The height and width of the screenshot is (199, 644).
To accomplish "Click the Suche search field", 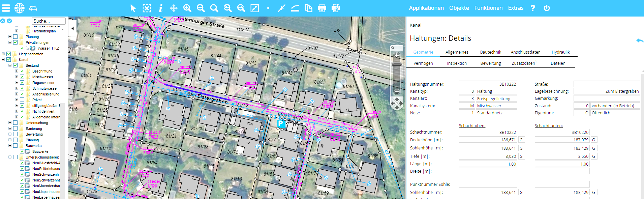I will click(49, 21).
